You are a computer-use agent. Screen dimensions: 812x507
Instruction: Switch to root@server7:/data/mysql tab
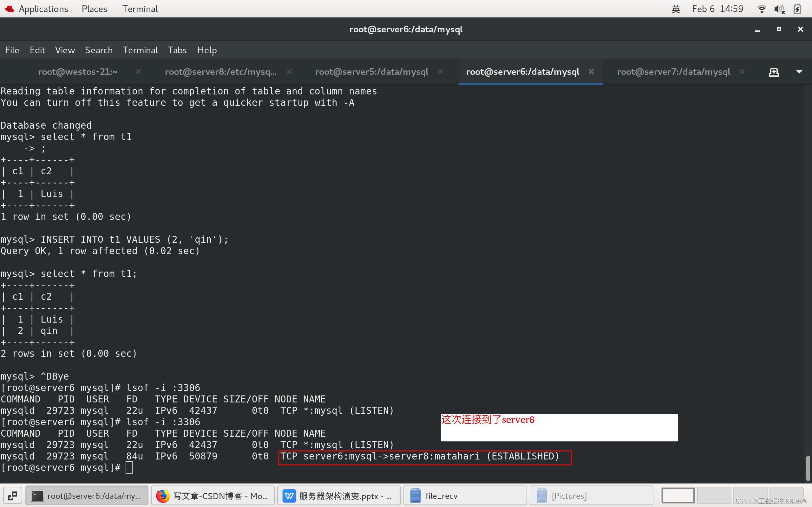click(673, 72)
